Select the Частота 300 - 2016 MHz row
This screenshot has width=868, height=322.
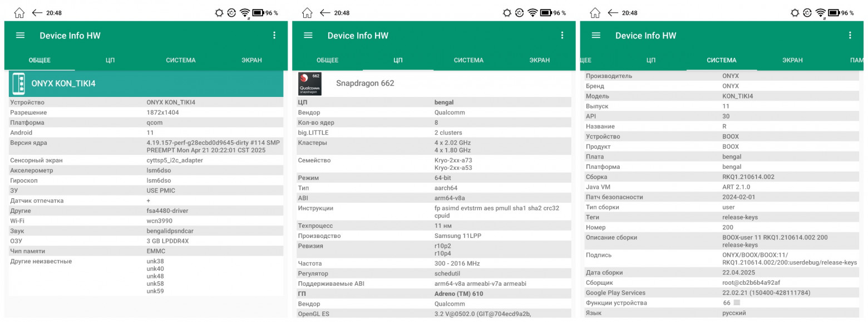coord(434,264)
